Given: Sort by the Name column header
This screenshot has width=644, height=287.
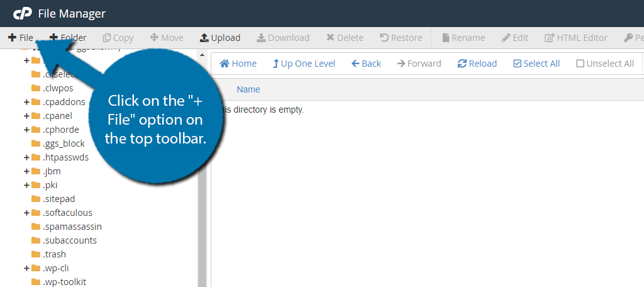Looking at the screenshot, I should pos(248,89).
